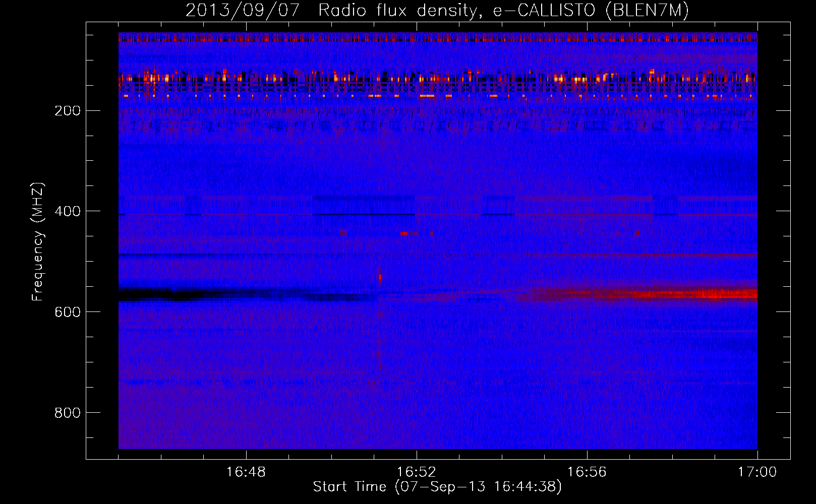Click the 16:52 time tick label

[x=417, y=472]
